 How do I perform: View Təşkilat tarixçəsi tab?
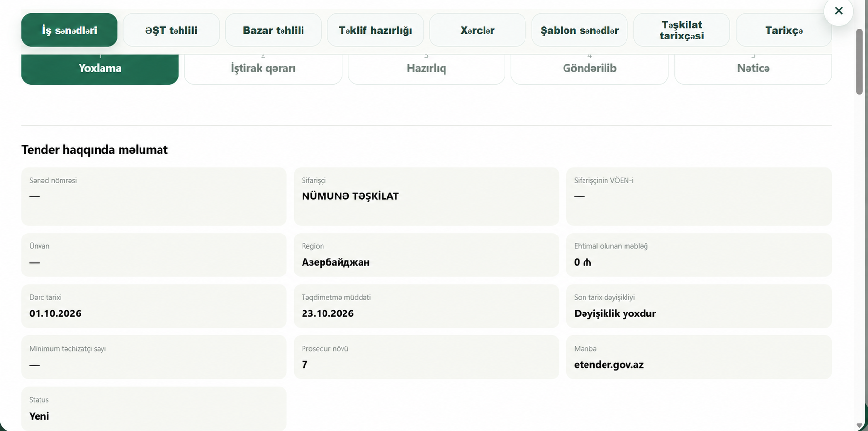(682, 30)
